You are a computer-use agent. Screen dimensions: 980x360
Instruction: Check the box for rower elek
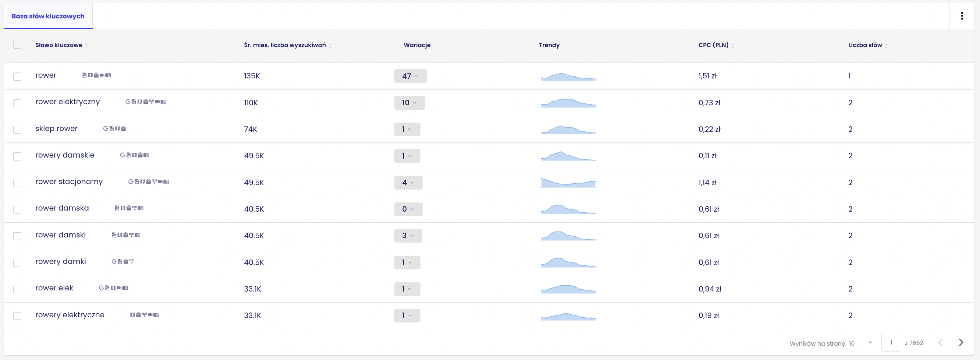tap(17, 289)
